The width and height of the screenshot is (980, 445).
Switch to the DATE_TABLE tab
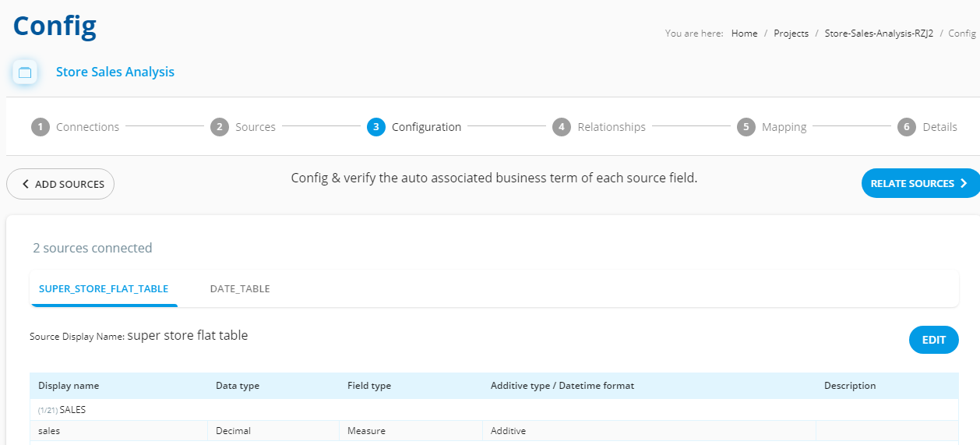click(240, 288)
